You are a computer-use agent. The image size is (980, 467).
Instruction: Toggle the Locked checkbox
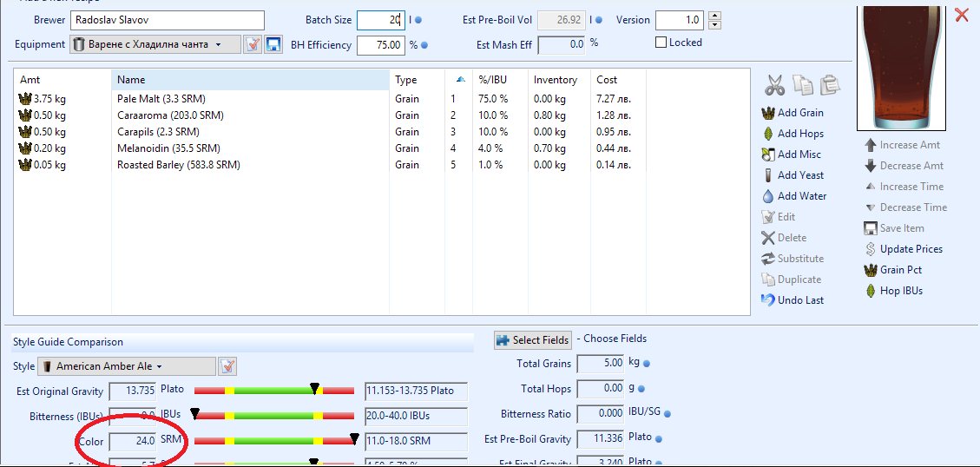coord(661,43)
